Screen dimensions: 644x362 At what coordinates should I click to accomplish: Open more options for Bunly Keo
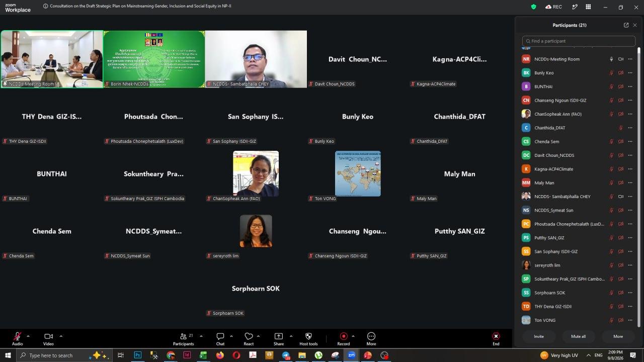[630, 73]
